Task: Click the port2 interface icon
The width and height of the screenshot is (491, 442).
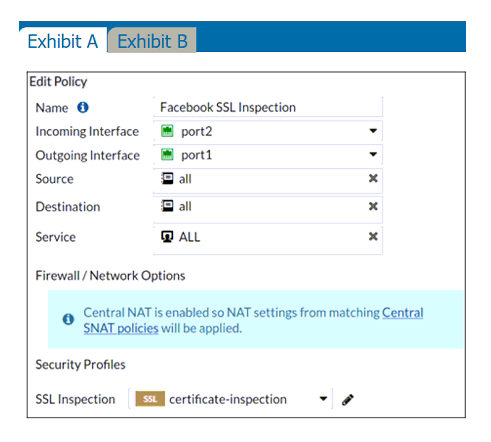Action: point(167,131)
